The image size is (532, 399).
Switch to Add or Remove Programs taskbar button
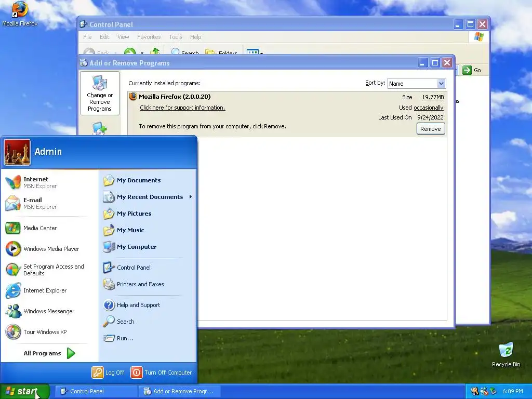(180, 391)
